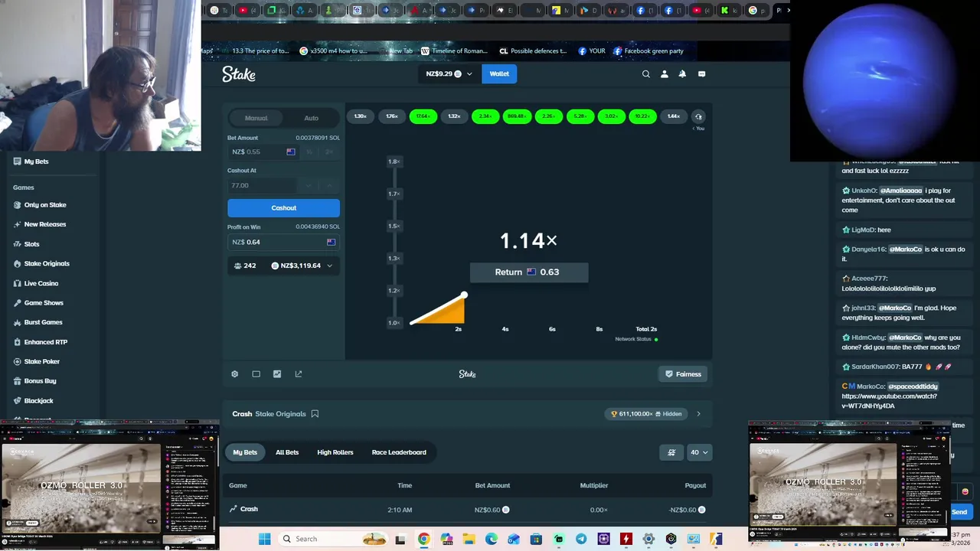This screenshot has width=980, height=551.
Task: Halve the bet with ½ button
Action: [309, 152]
